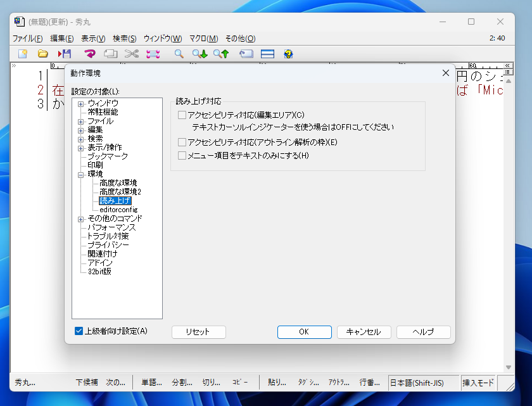Click the open folder toolbar icon
532x406 pixels.
tap(43, 54)
